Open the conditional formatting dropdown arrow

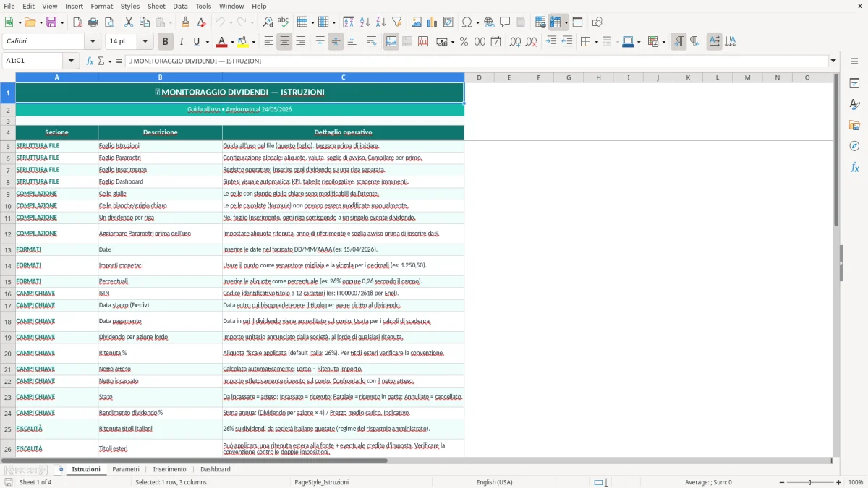(663, 42)
